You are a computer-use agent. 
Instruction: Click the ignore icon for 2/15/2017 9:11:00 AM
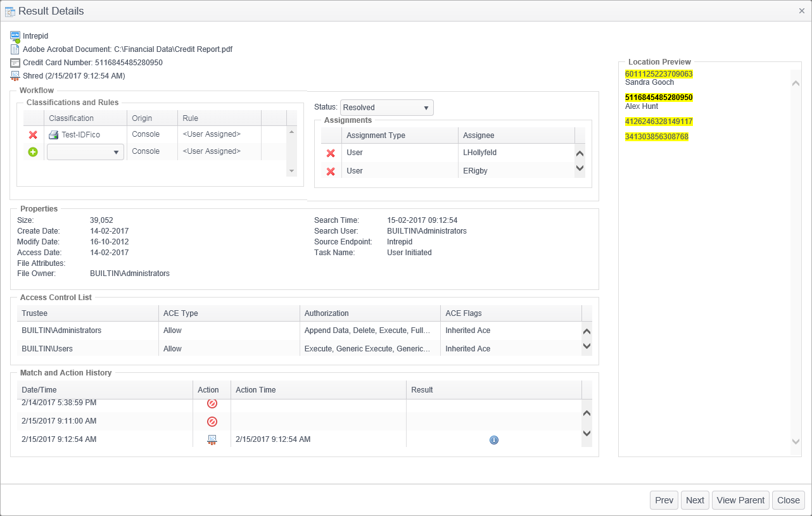point(212,421)
